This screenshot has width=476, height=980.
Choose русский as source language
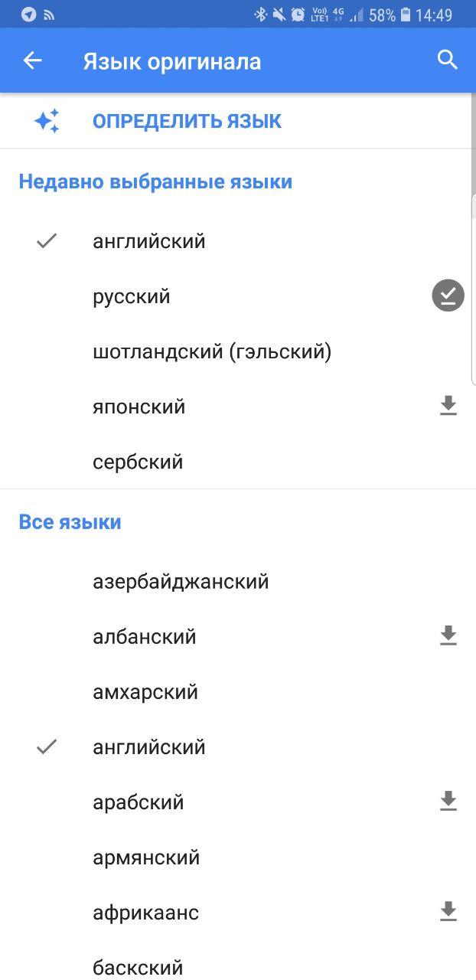pos(132,297)
